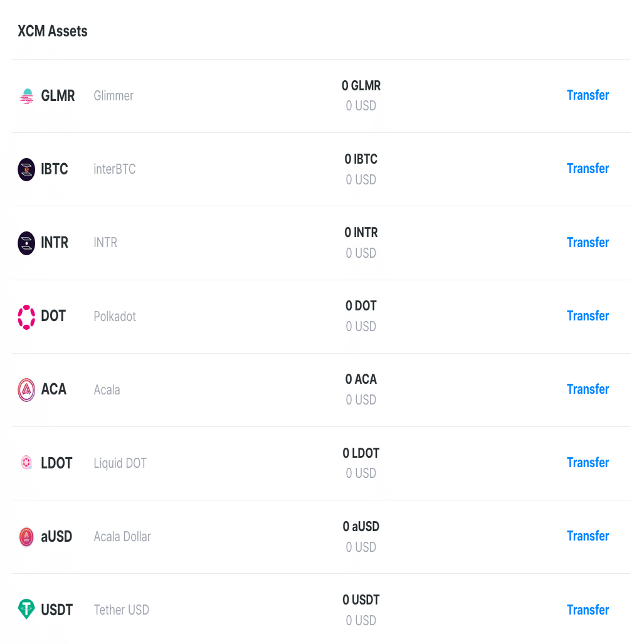The image size is (644, 644).
Task: Open Transfer for IBTC asset
Action: (588, 169)
